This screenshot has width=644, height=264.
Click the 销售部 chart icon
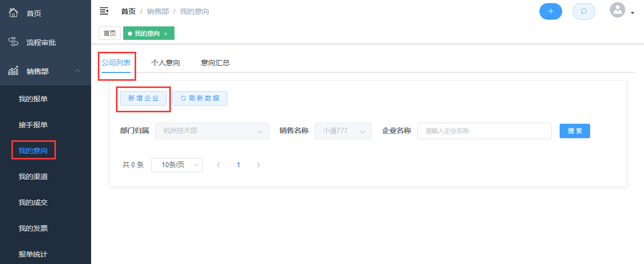[x=14, y=71]
